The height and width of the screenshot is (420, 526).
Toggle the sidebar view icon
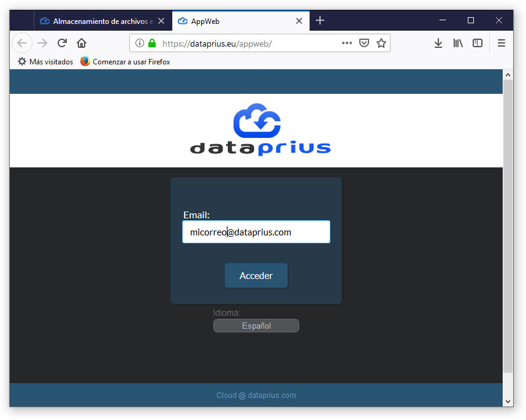[478, 43]
